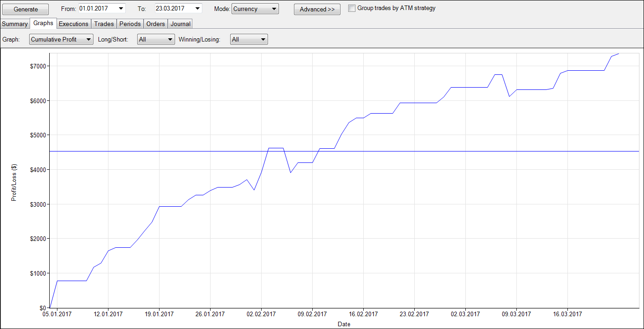644x329 pixels.
Task: Enable Group trades by ATM strategy
Action: point(351,8)
